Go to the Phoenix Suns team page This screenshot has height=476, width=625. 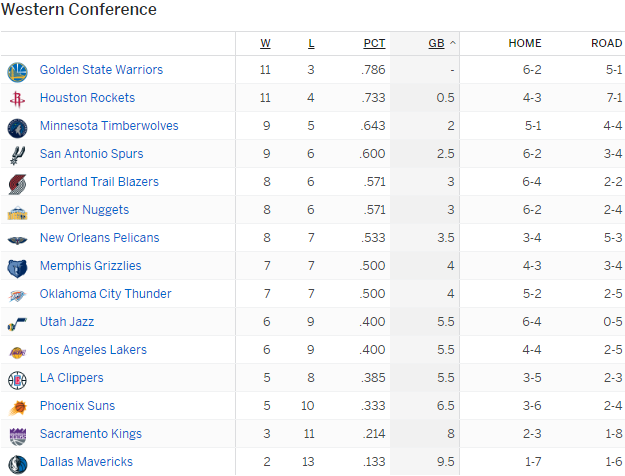(77, 406)
